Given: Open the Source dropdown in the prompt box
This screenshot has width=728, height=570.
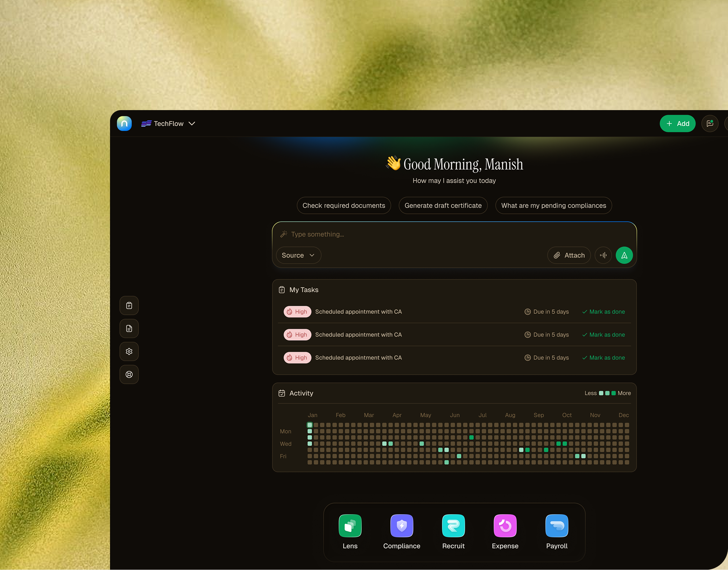Looking at the screenshot, I should (298, 255).
